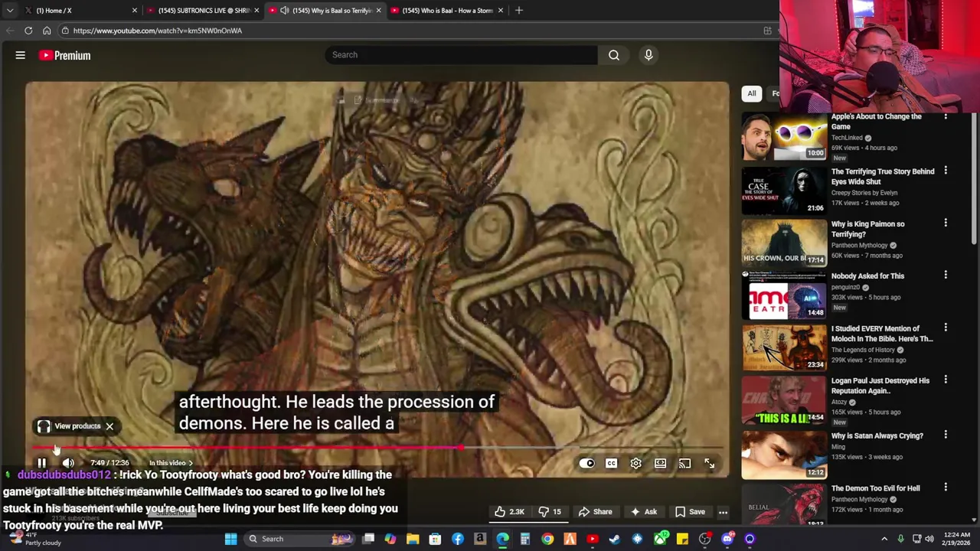Viewport: 980px width, 551px height.
Task: Pause the video
Action: [41, 463]
